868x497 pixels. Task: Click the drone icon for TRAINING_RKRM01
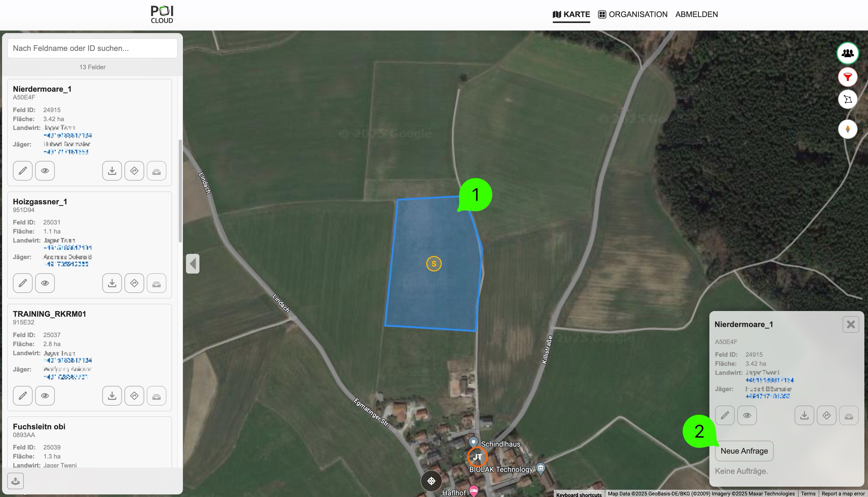156,396
